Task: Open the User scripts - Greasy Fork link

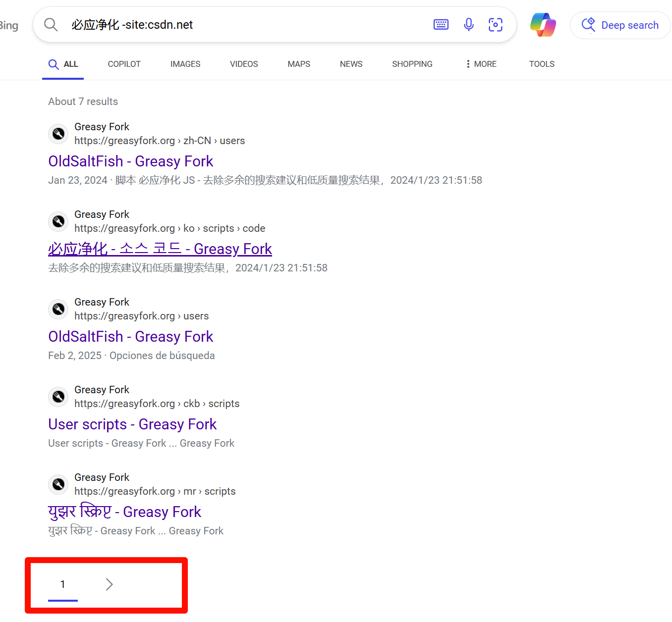Action: [x=132, y=424]
